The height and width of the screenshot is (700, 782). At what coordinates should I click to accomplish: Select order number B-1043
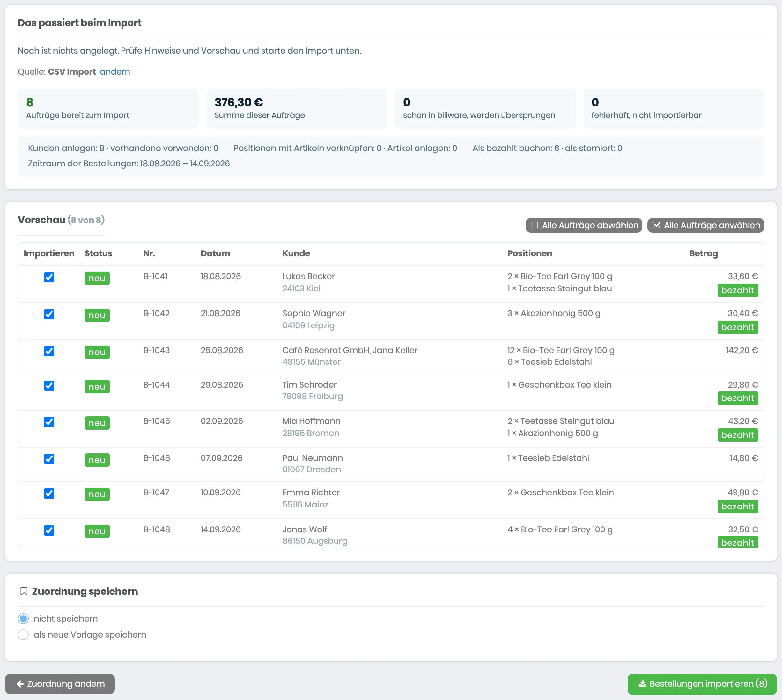click(157, 350)
